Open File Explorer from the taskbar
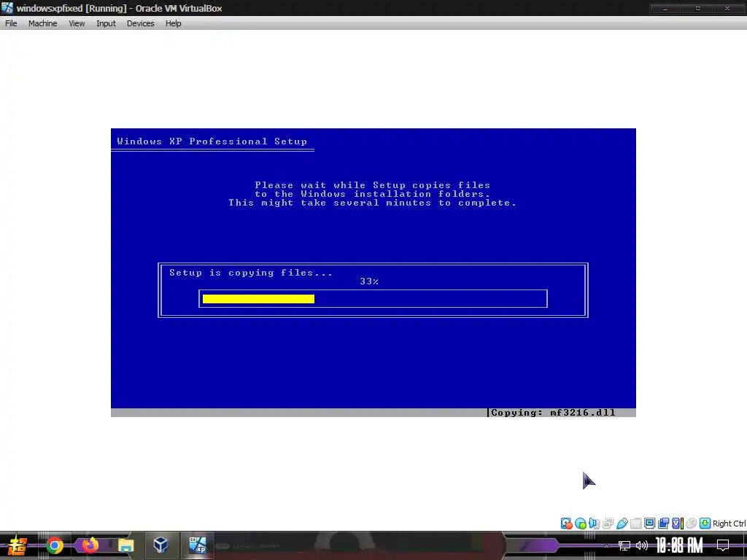The image size is (747, 560). pos(125,545)
